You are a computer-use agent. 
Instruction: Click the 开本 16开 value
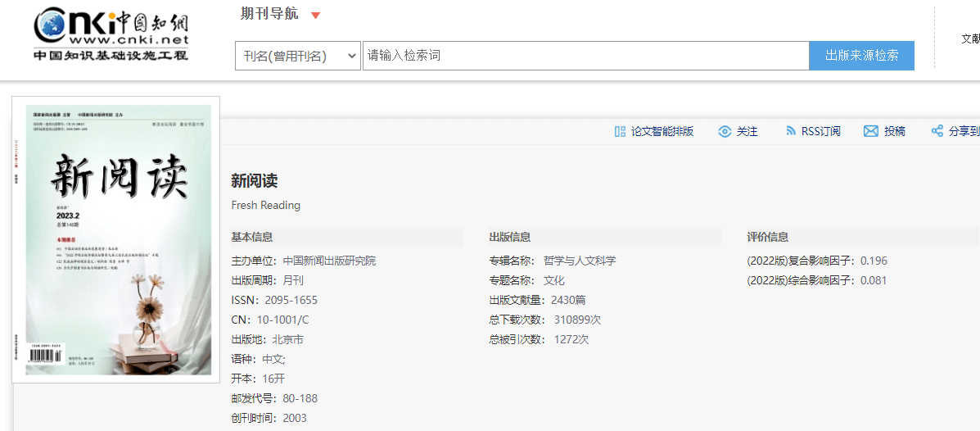tap(273, 379)
